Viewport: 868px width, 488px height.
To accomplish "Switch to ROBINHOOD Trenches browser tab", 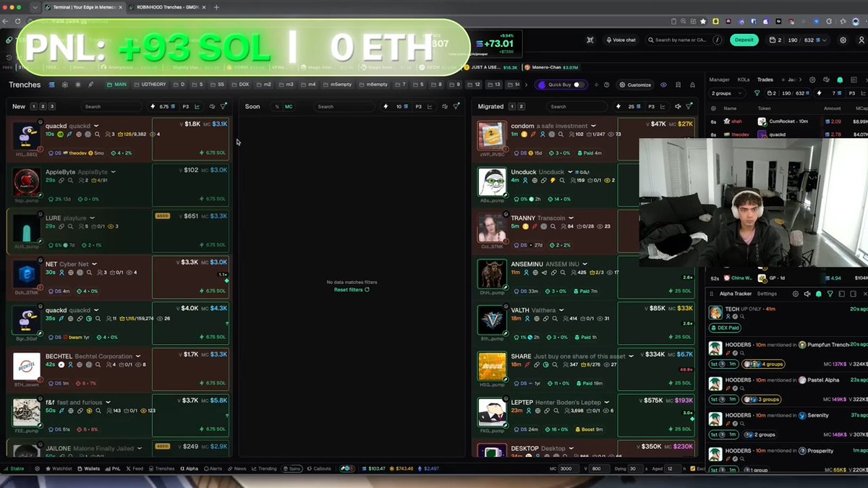I will click(168, 7).
